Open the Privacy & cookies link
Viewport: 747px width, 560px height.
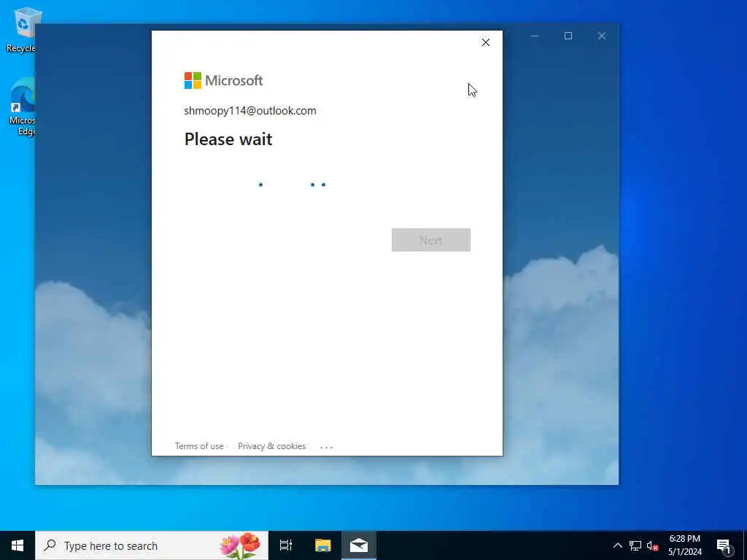pyautogui.click(x=271, y=446)
